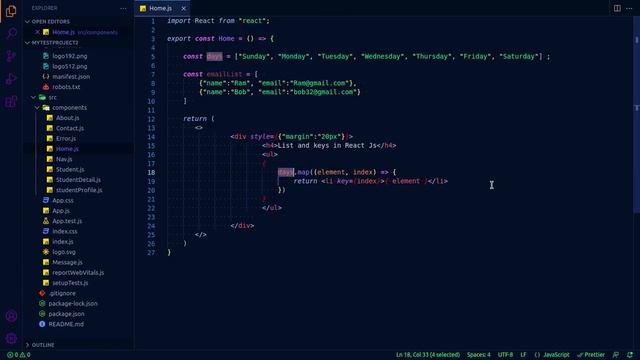The image size is (640, 360).
Task: Change LF end of line sequence
Action: click(523, 355)
